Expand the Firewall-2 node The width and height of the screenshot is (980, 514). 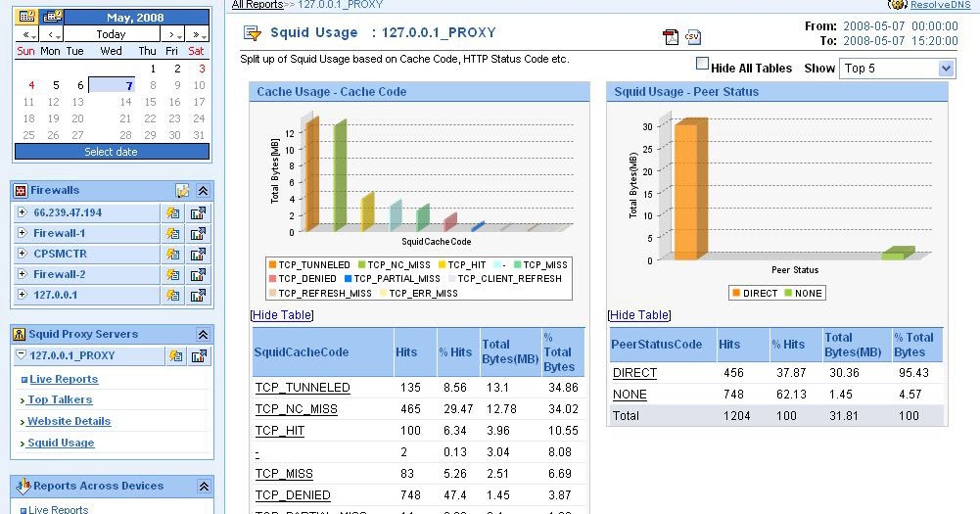22,274
